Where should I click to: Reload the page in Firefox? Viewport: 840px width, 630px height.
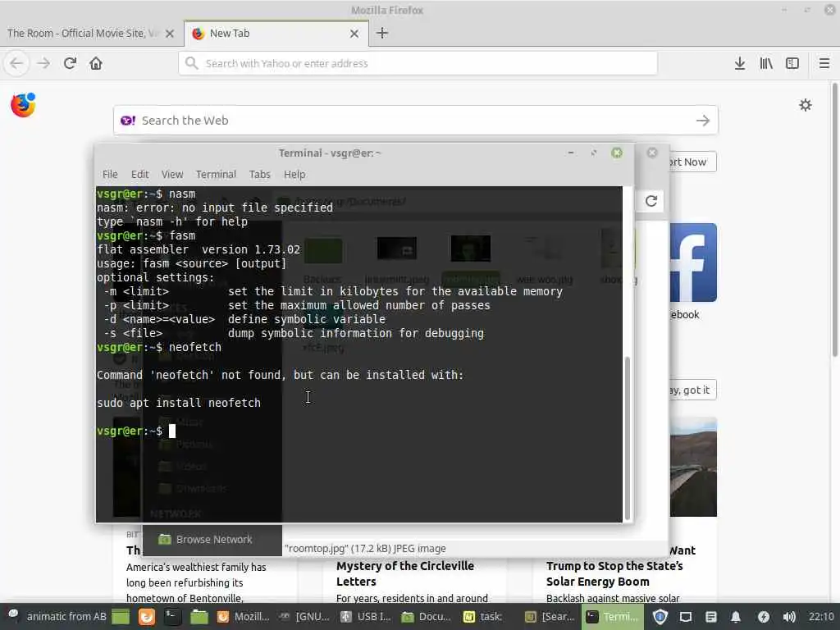(x=70, y=63)
